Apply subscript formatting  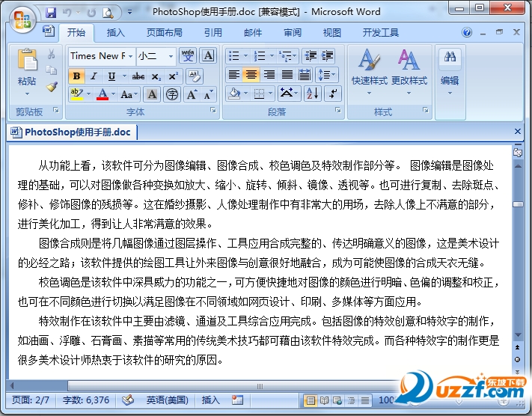coord(156,76)
